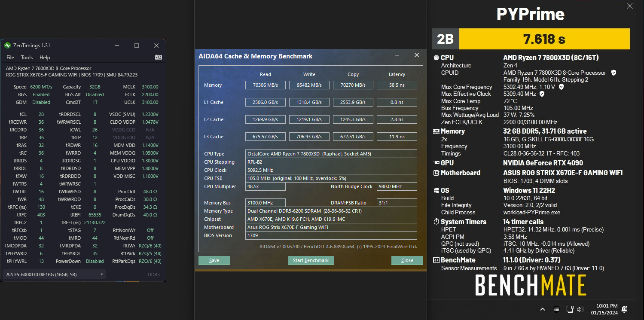Screen dimensions: 644x320
Task: Open the touch keyboard tray icon
Action: pyautogui.click(x=556, y=309)
